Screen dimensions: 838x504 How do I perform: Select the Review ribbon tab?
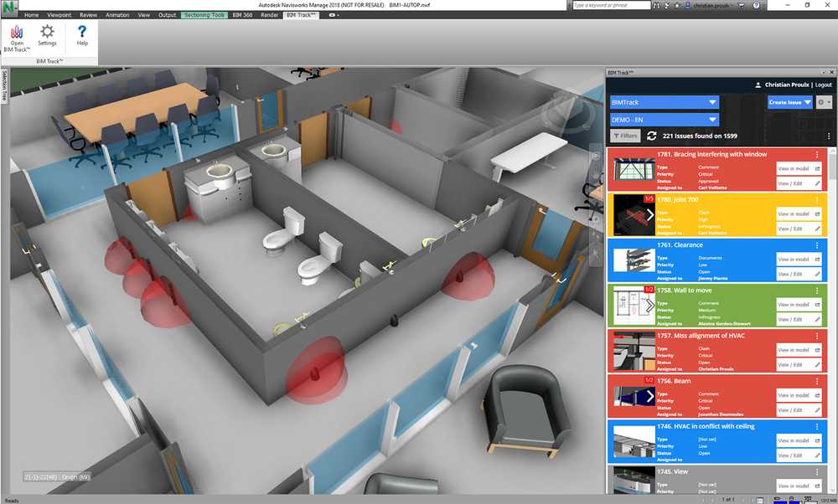pyautogui.click(x=88, y=15)
